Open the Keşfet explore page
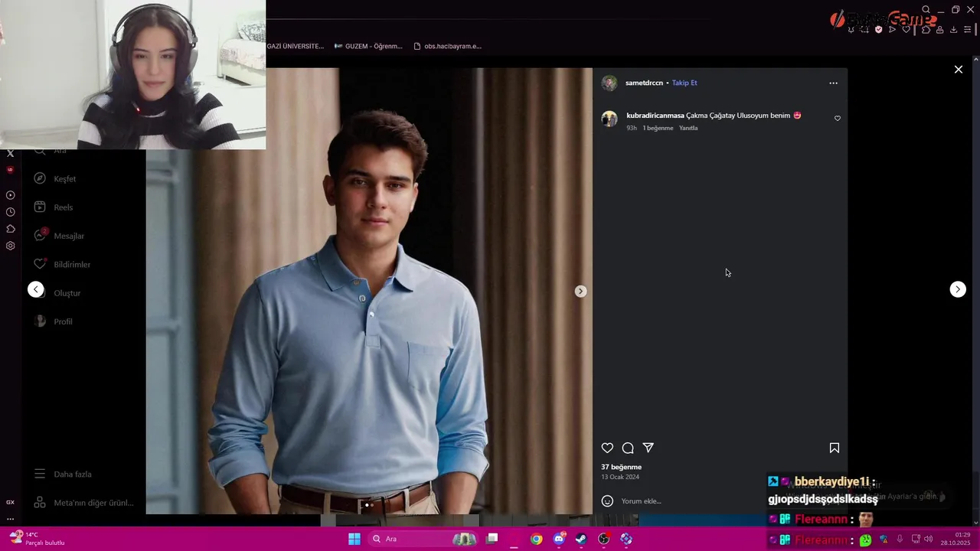 pyautogui.click(x=55, y=178)
